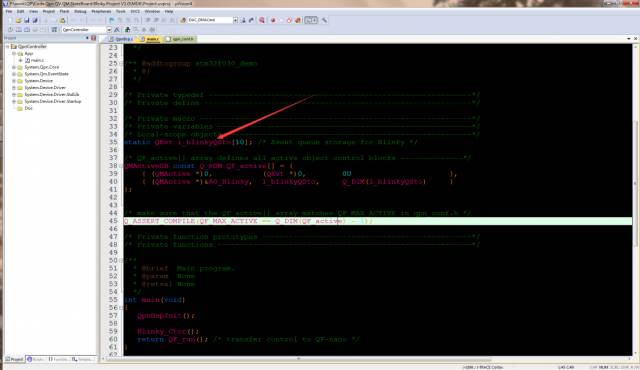Viewport: 640px width, 370px height.
Task: Click the Target Options icon
Action: click(x=116, y=29)
